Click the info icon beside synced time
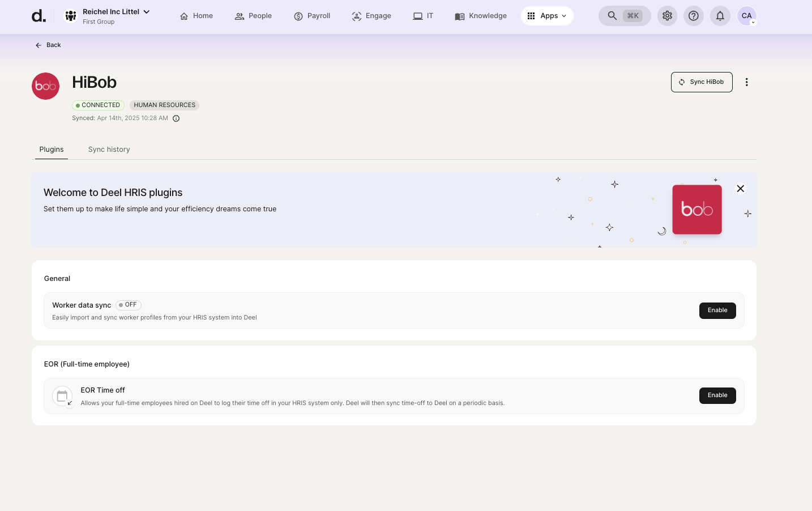 (x=176, y=118)
